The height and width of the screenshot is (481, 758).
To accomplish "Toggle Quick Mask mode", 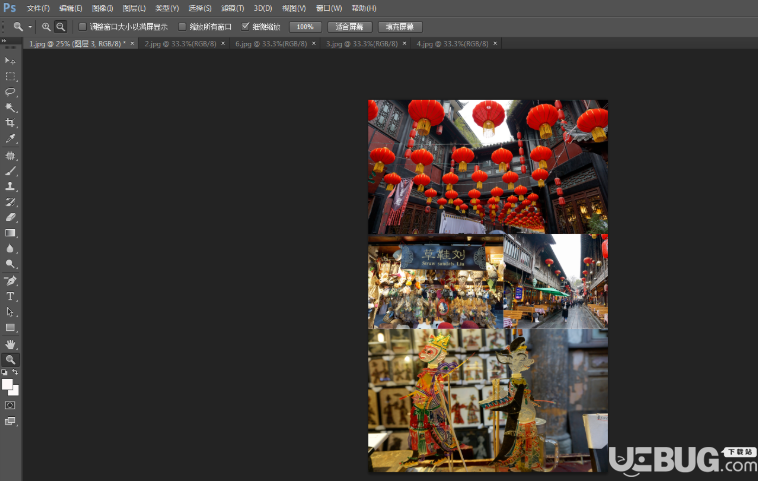I will (10, 405).
